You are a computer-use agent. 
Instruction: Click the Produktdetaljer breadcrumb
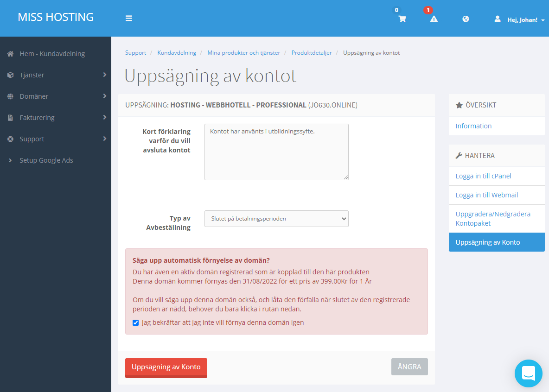pyautogui.click(x=312, y=53)
